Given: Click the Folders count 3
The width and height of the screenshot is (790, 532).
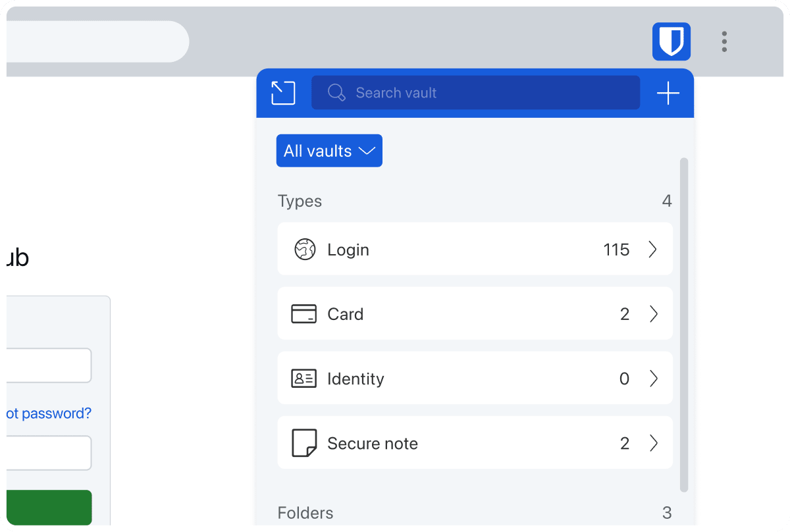Looking at the screenshot, I should (x=667, y=513).
